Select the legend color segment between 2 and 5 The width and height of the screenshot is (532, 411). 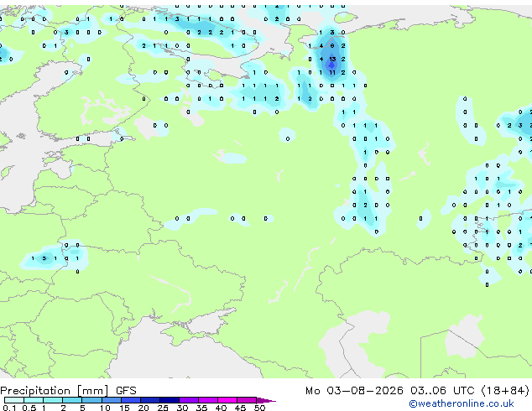[72, 400]
